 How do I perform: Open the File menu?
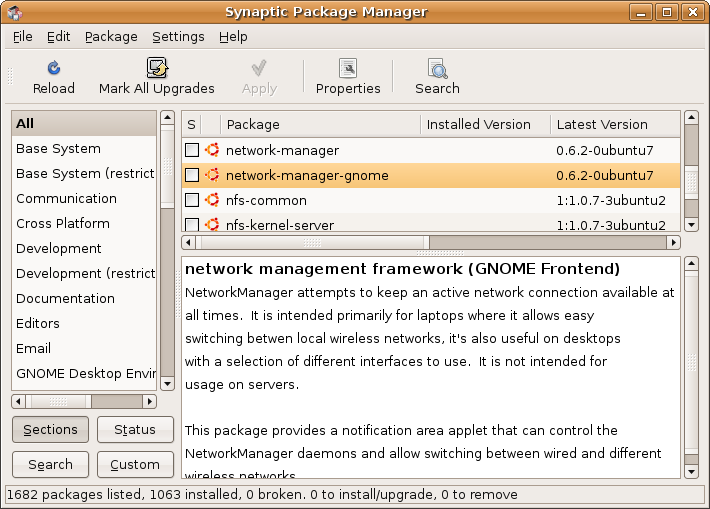pyautogui.click(x=23, y=37)
